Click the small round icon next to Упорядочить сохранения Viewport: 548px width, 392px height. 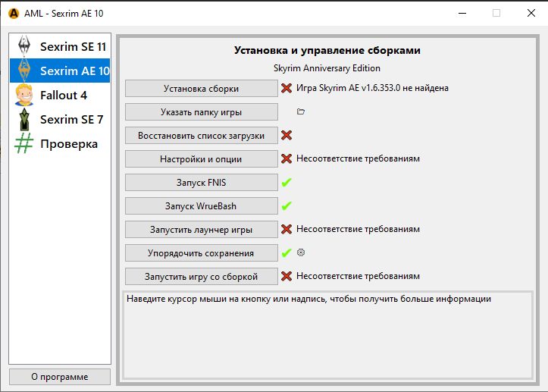301,252
